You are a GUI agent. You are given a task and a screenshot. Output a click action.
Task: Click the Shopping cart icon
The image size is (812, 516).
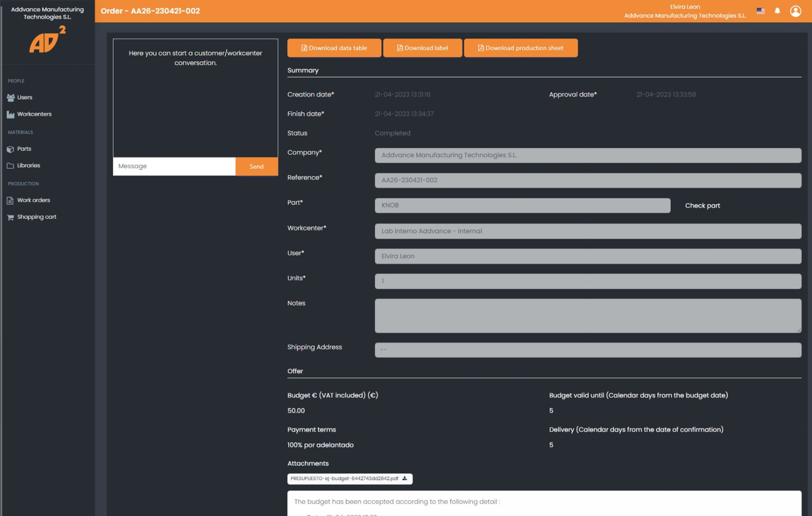(x=10, y=217)
